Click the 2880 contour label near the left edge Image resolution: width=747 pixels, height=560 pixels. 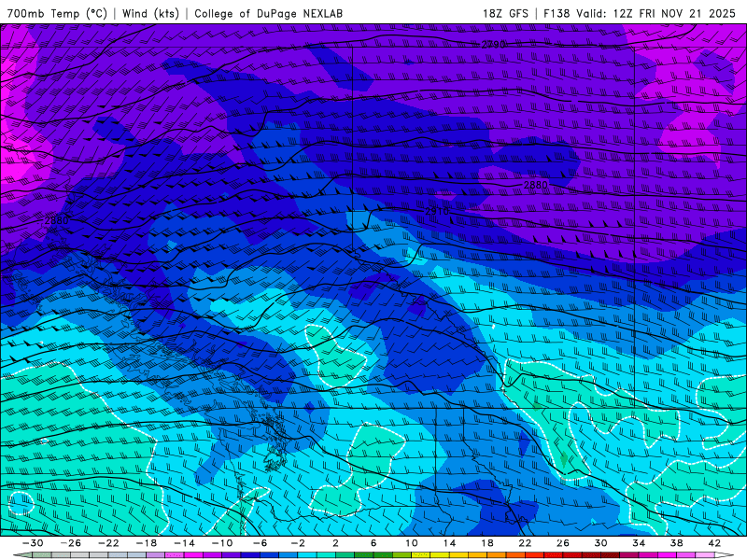pos(56,220)
